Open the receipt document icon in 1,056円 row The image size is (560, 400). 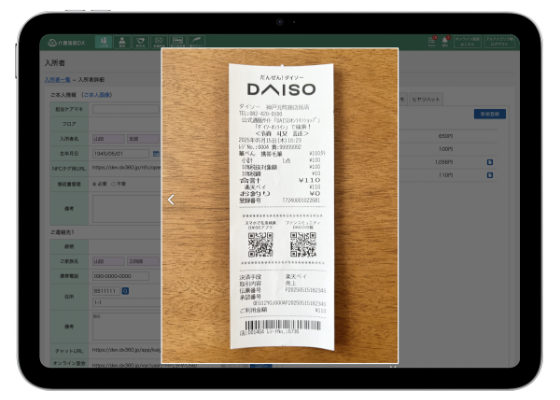pyautogui.click(x=490, y=162)
